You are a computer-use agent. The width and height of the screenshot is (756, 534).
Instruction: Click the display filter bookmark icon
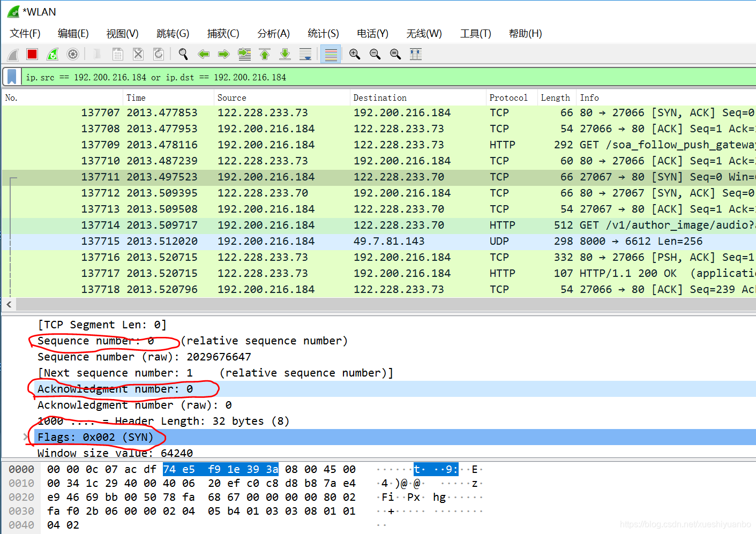click(12, 77)
